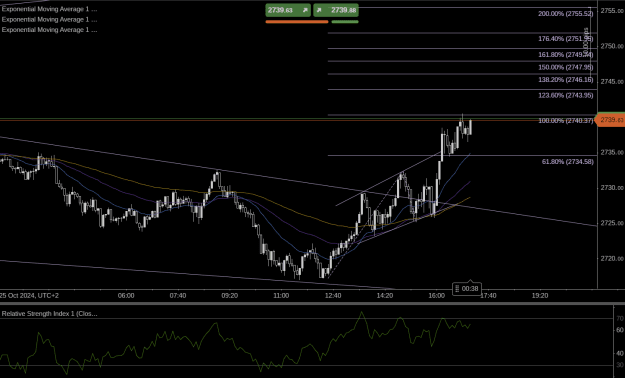Viewport: 625px width, 378px height.
Task: Click the 2735.00 price axis label
Action: point(612,152)
